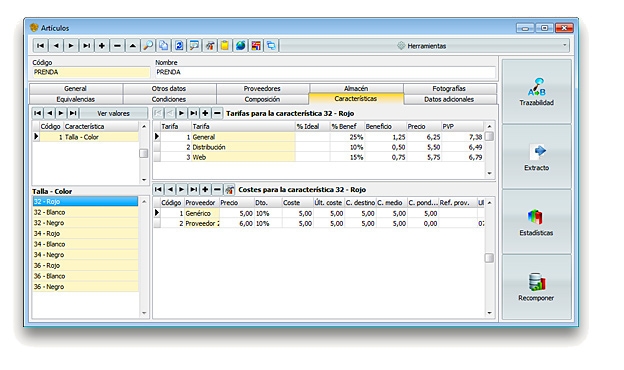Viewport: 624px width, 370px height.
Task: Click the % Benef column header
Action: [x=347, y=127]
